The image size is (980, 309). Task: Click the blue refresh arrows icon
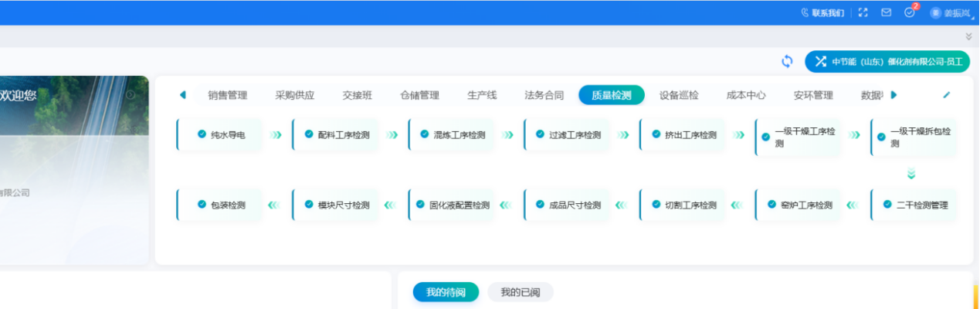[787, 61]
